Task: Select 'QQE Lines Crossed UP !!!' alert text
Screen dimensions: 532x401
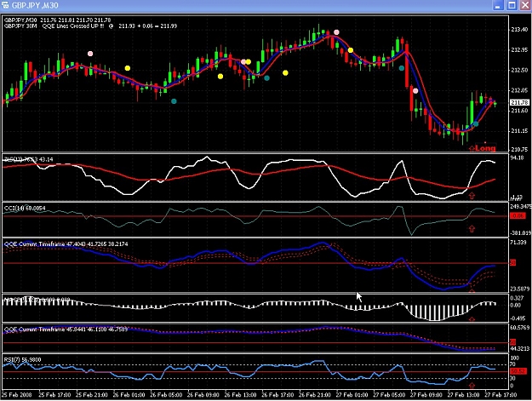Action: pyautogui.click(x=73, y=26)
